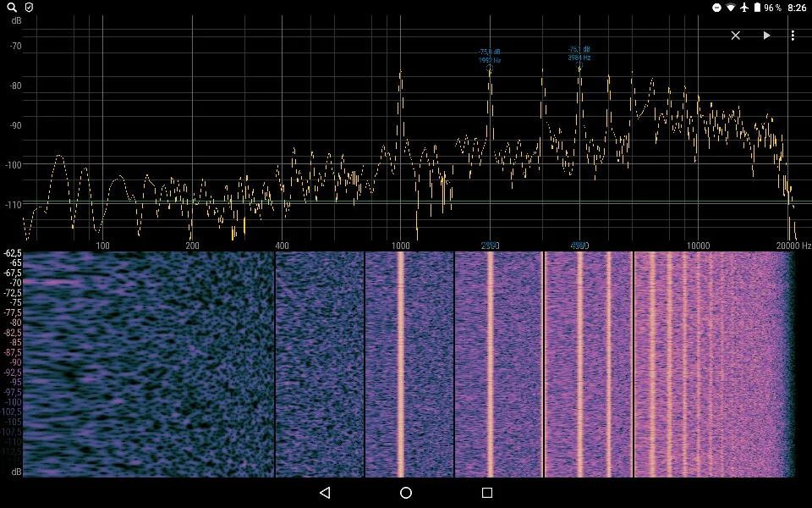Tap the -70 dB scale label
Viewport: 812px width, 508px height.
15,46
